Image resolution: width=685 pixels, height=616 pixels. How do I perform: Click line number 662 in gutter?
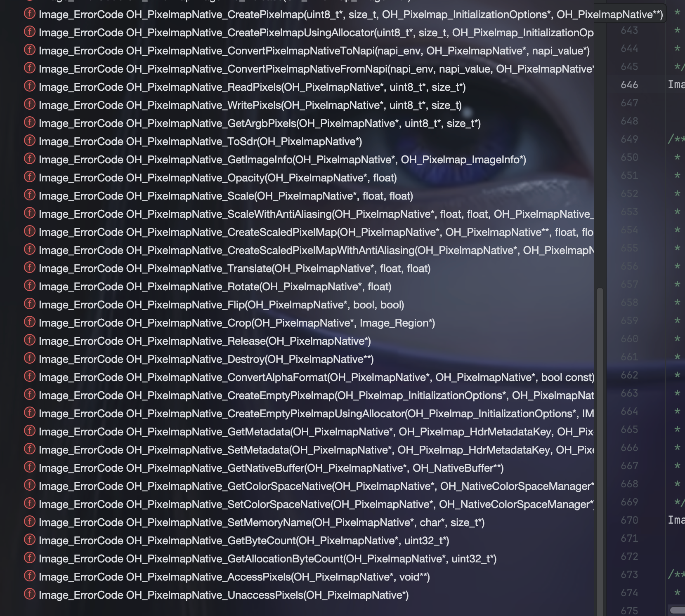point(629,375)
